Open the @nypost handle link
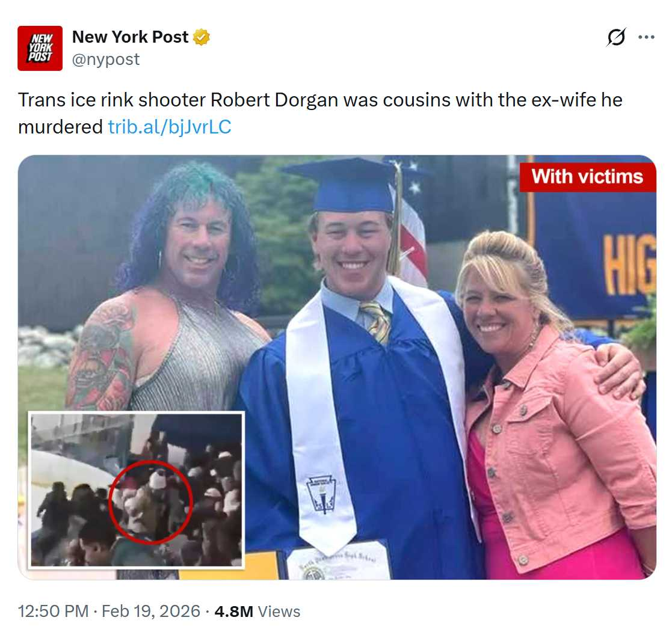Image resolution: width=672 pixels, height=641 pixels. pyautogui.click(x=106, y=59)
